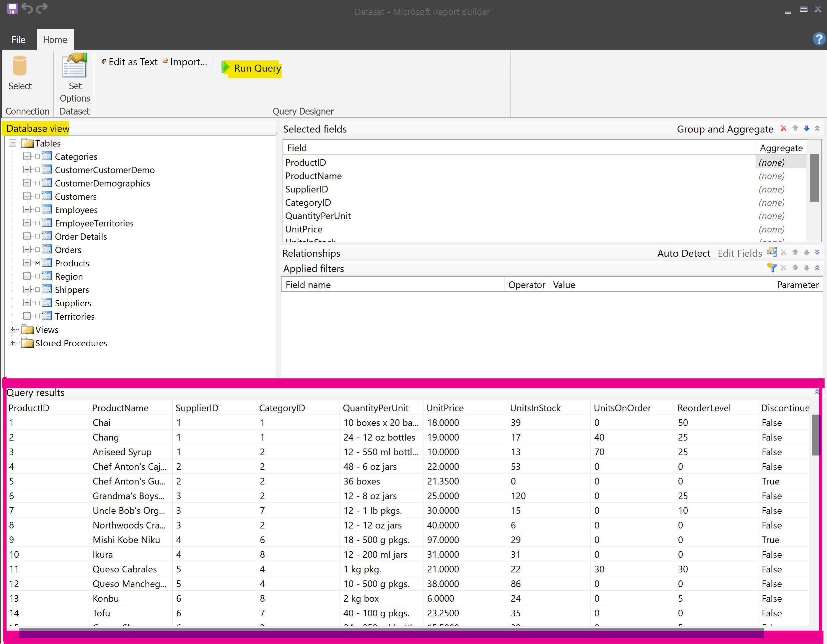Open Help via the question mark icon
The width and height of the screenshot is (827, 644).
click(818, 39)
